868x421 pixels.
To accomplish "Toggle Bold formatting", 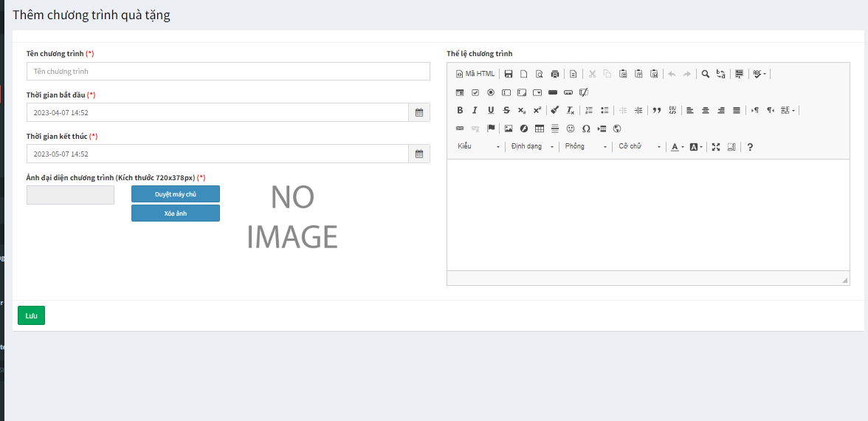I will click(460, 110).
